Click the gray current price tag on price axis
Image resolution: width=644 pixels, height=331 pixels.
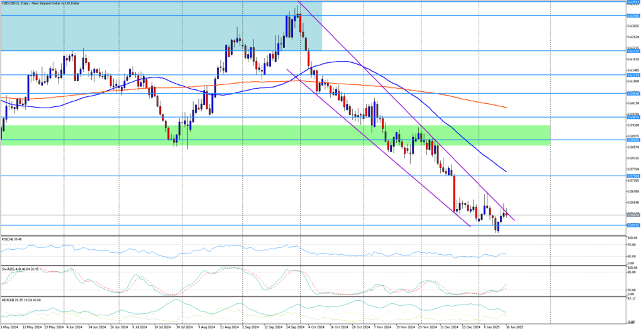(633, 215)
